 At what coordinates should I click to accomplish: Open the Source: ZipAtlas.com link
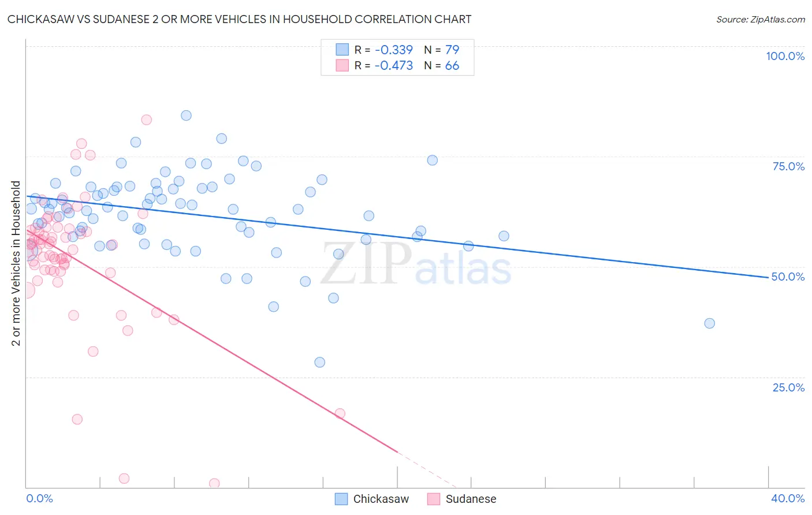click(x=761, y=19)
